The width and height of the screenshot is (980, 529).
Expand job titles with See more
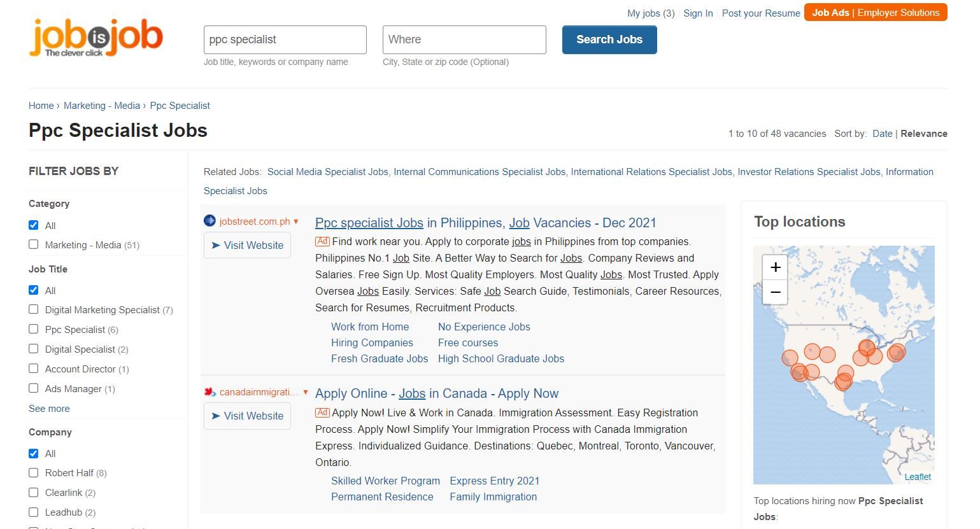[49, 409]
